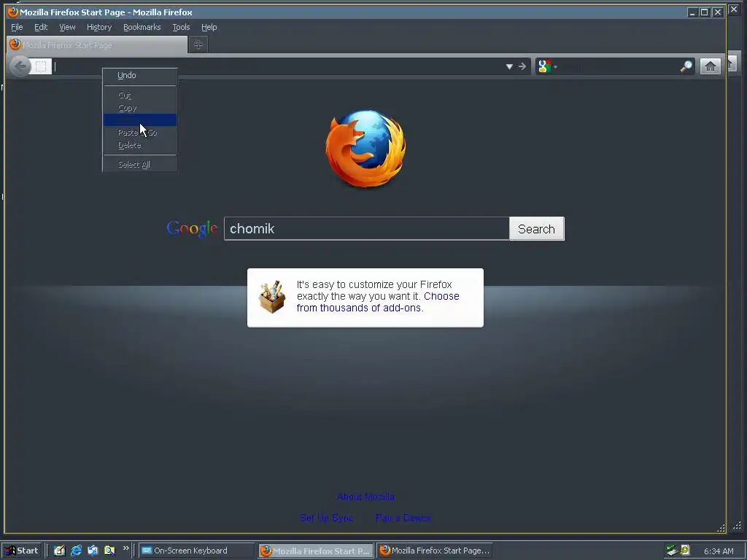Choose Select All in the context menu
747x560 pixels.
[139, 165]
